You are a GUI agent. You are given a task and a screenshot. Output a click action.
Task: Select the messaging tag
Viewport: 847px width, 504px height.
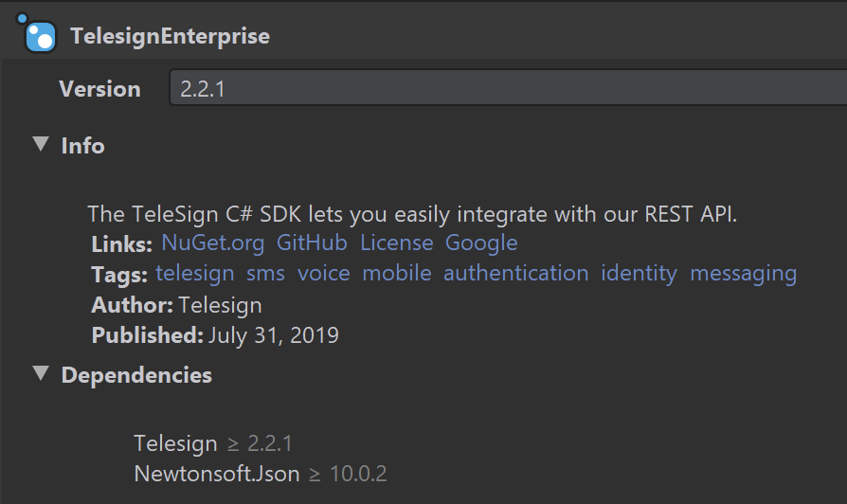tap(744, 274)
